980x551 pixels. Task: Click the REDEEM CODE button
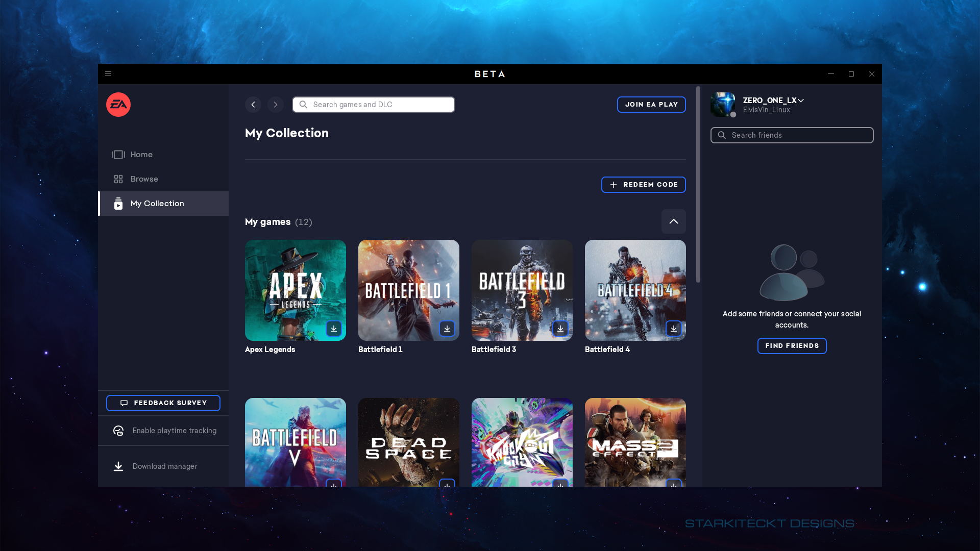[x=643, y=184]
